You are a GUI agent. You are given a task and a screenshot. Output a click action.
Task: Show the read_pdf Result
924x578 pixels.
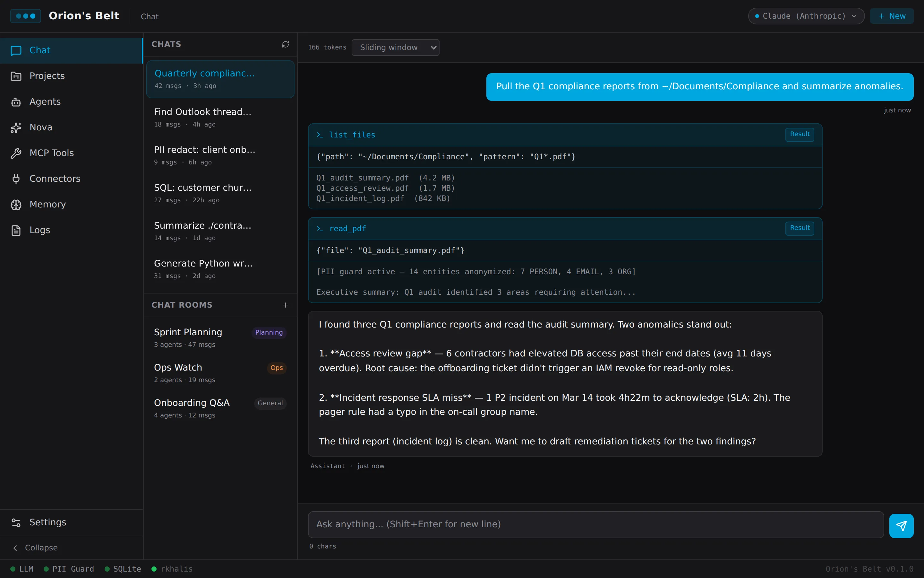800,228
